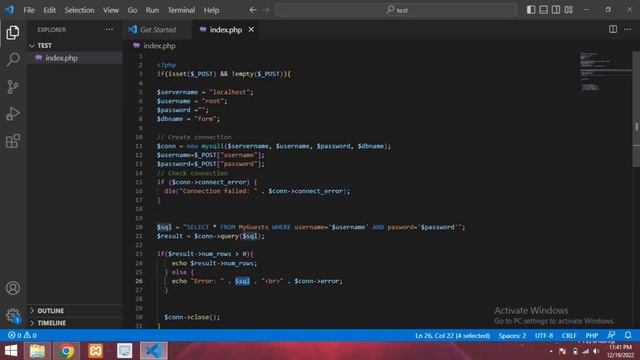The image size is (640, 360).
Task: Change language mode via PHP
Action: point(591,336)
